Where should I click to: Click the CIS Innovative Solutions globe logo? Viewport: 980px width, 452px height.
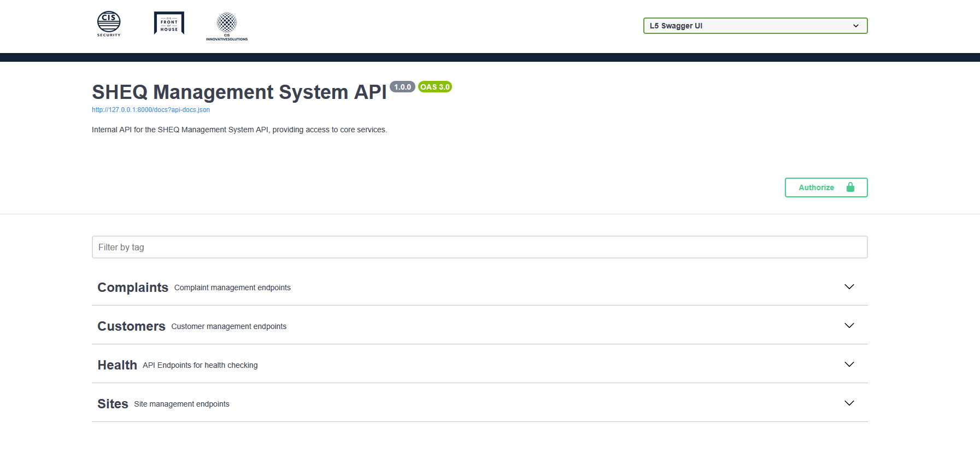click(227, 26)
